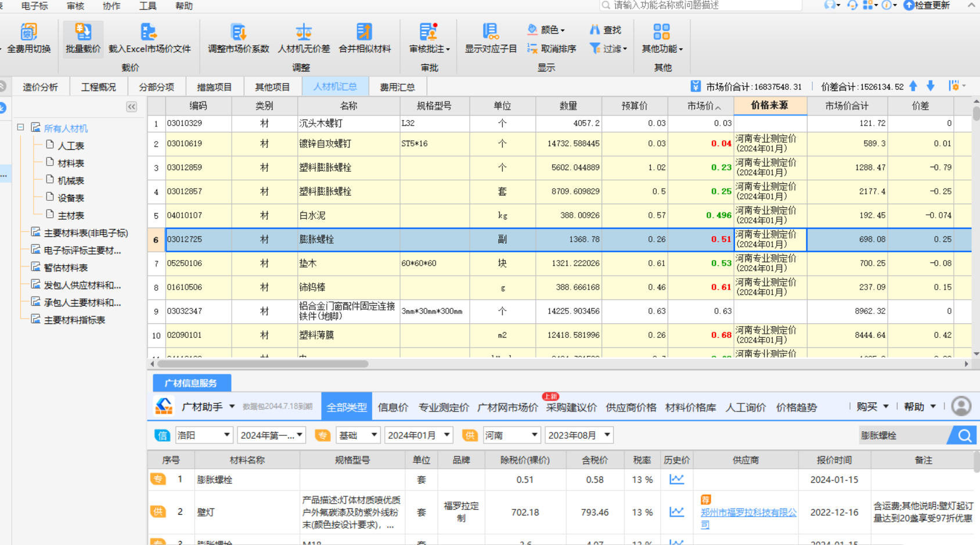Click the 广材信息服务 button
This screenshot has height=545, width=980.
point(192,383)
